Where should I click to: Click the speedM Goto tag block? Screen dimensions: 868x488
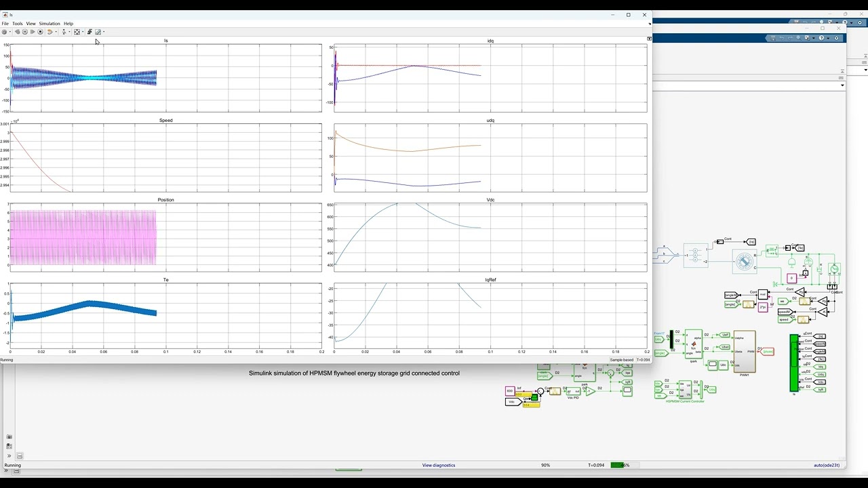point(785,312)
